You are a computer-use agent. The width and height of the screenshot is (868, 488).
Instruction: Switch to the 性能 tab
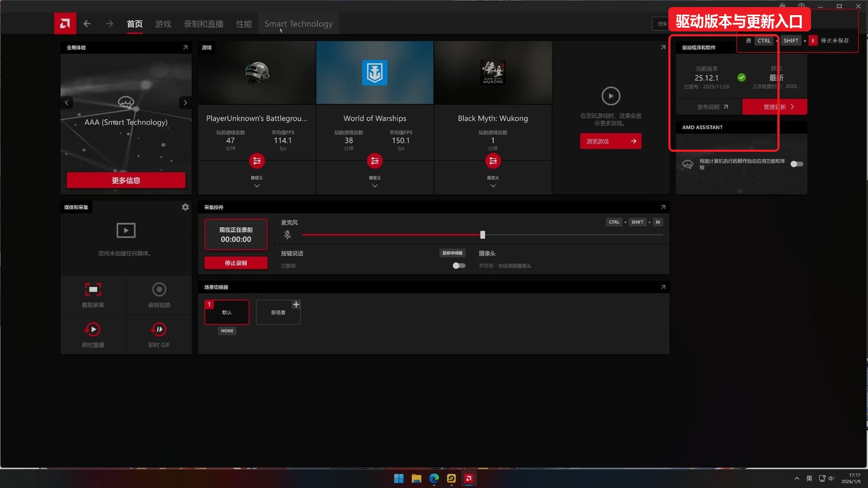click(x=244, y=24)
